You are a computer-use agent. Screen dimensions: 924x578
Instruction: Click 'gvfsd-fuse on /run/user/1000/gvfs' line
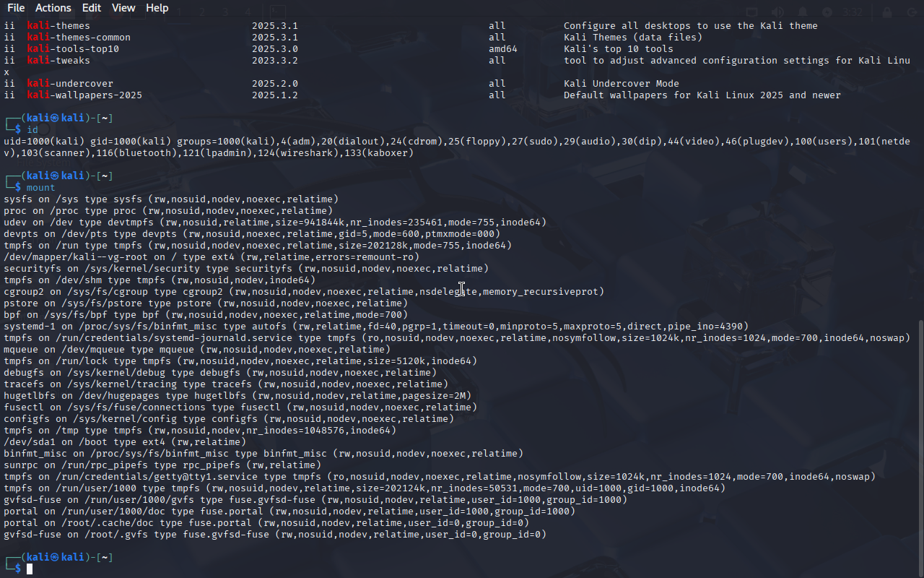coord(315,500)
